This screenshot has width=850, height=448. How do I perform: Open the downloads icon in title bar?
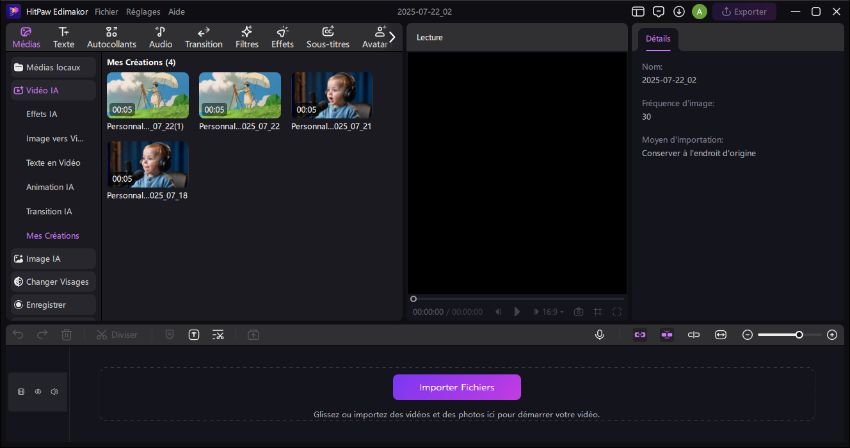(679, 11)
